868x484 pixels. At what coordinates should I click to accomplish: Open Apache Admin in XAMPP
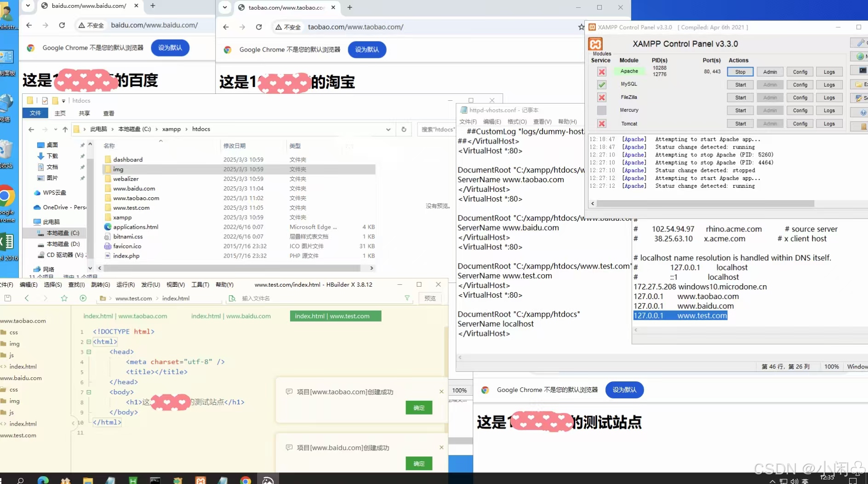[770, 72]
